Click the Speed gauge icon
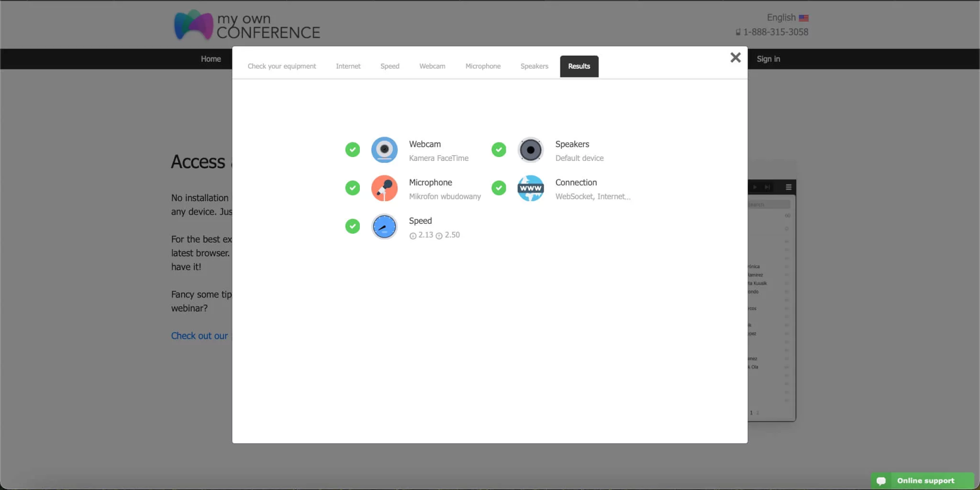This screenshot has height=490, width=980. coord(384,227)
